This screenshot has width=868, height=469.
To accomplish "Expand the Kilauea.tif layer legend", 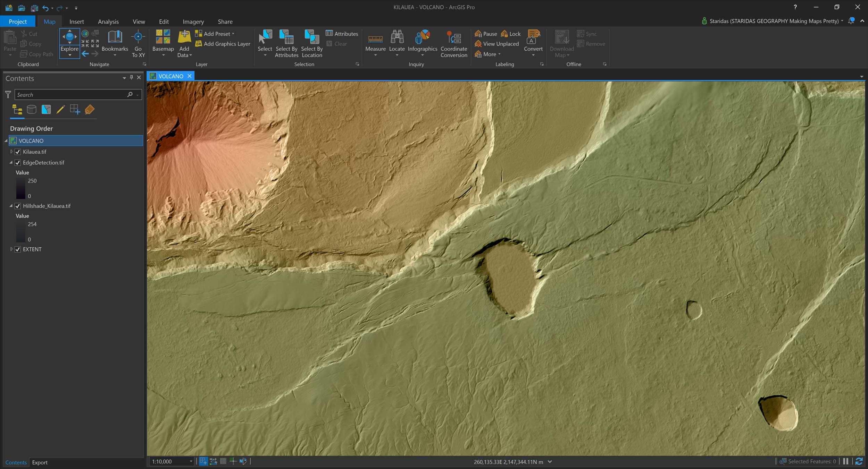I will pyautogui.click(x=11, y=152).
